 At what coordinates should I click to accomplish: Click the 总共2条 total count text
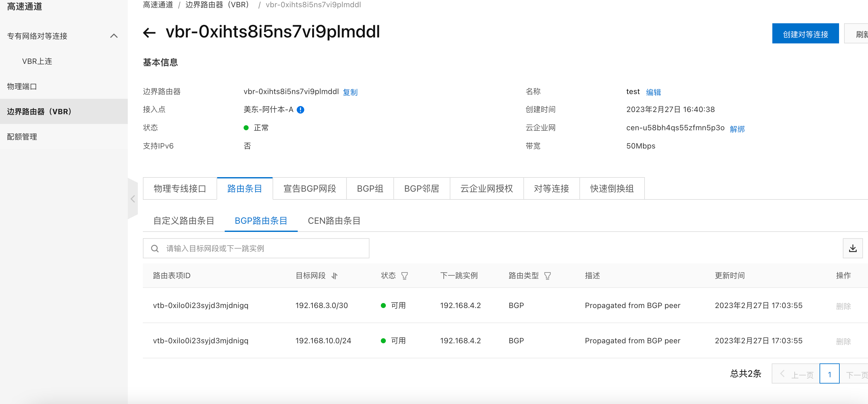[745, 374]
